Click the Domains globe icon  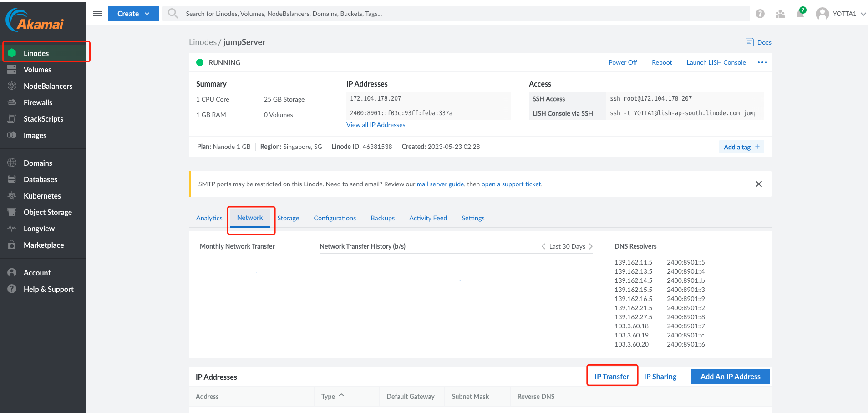12,163
